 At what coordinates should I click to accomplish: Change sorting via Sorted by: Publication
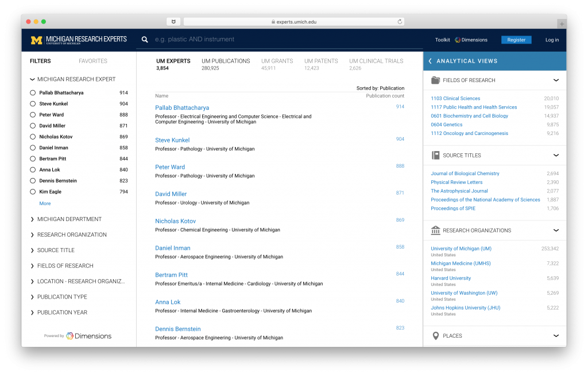click(380, 88)
